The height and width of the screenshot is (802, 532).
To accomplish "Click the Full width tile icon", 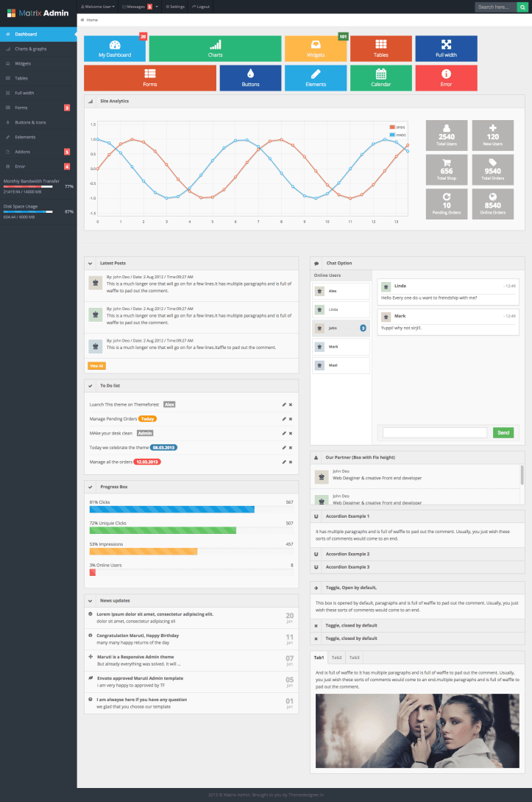I will click(446, 45).
